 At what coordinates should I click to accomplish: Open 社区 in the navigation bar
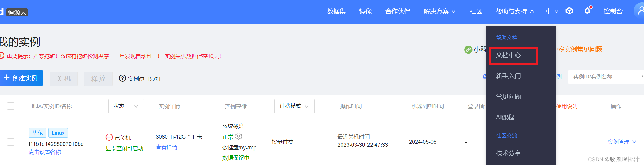(x=476, y=11)
